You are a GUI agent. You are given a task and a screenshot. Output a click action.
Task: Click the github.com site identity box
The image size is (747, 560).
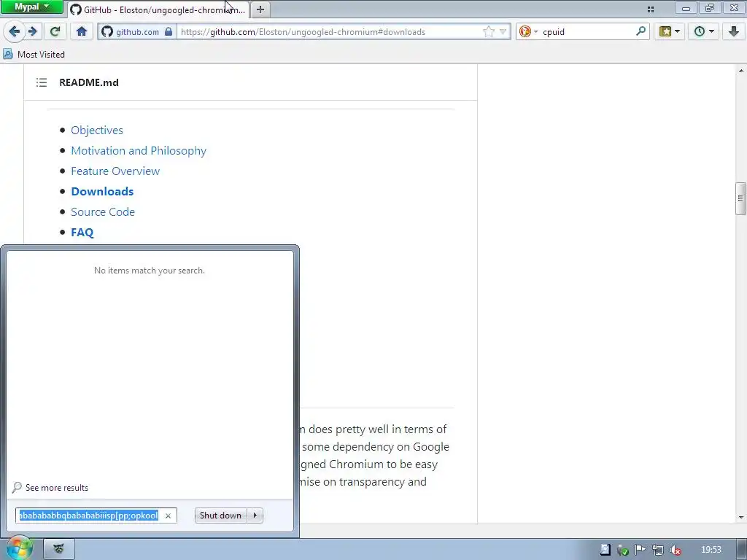[137, 32]
